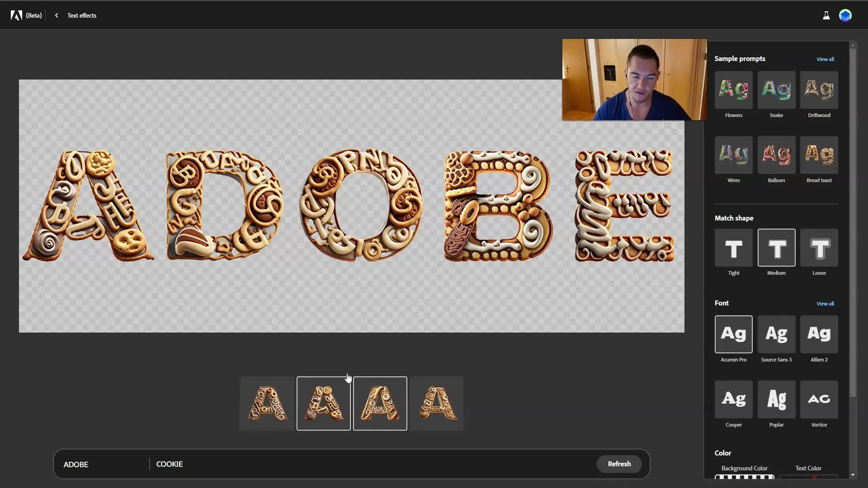This screenshot has height=488, width=868.
Task: Click View all fonts link
Action: point(825,303)
